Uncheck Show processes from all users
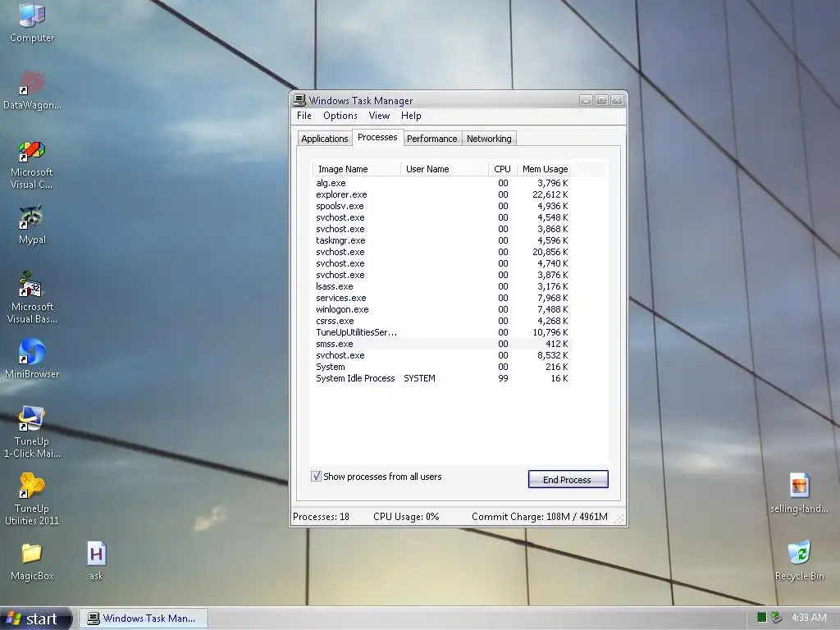 (316, 477)
